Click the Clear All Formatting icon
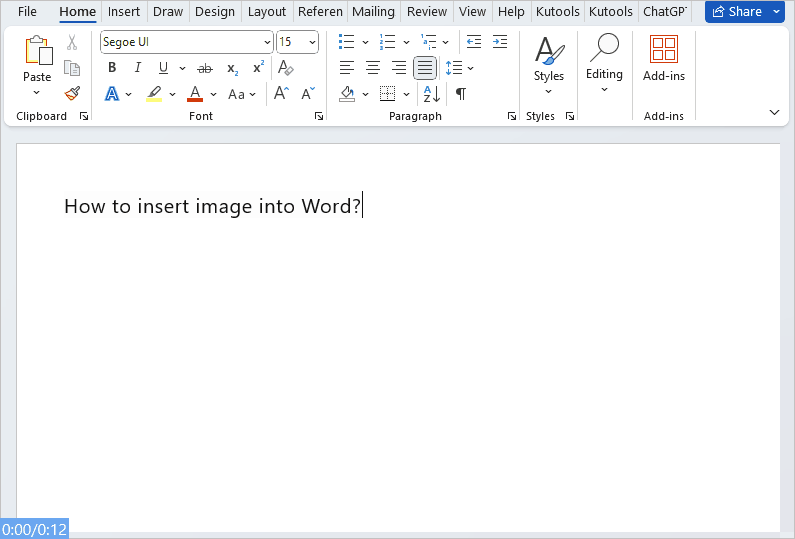 click(x=286, y=68)
